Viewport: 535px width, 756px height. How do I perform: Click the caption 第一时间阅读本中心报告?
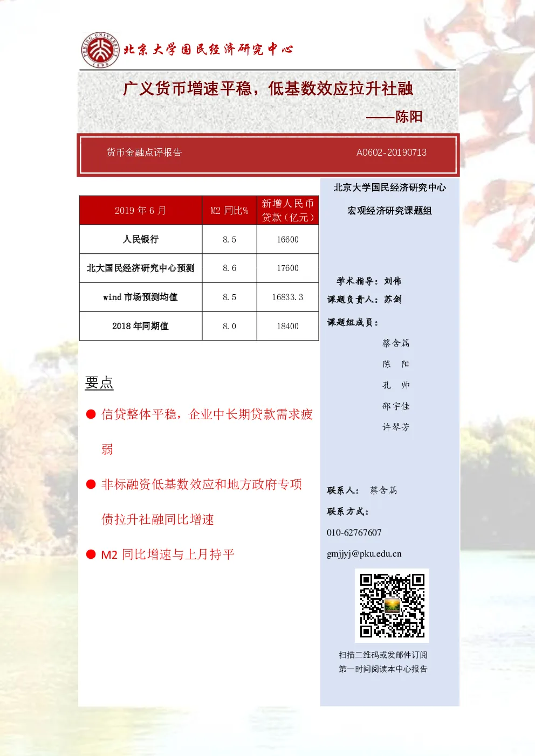click(383, 669)
